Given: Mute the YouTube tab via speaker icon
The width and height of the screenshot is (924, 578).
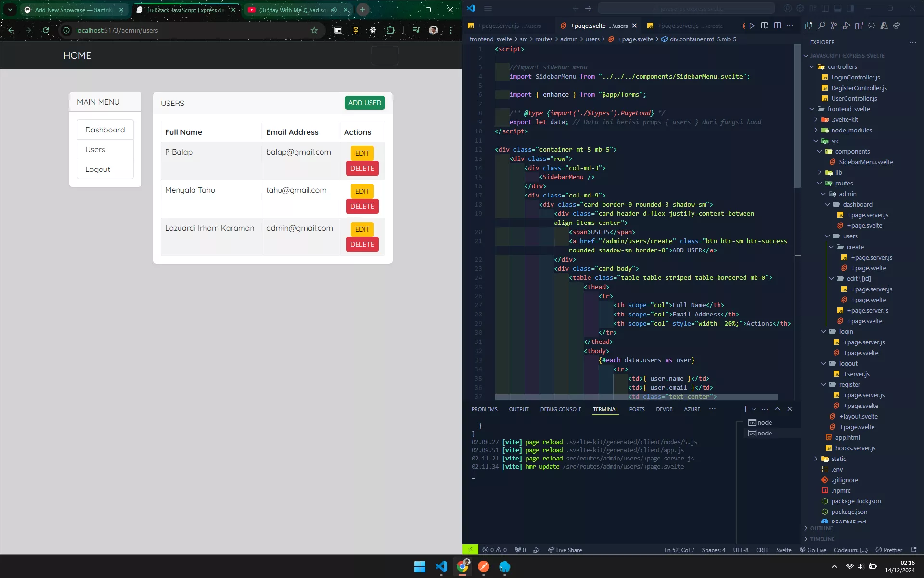Looking at the screenshot, I should coord(334,10).
